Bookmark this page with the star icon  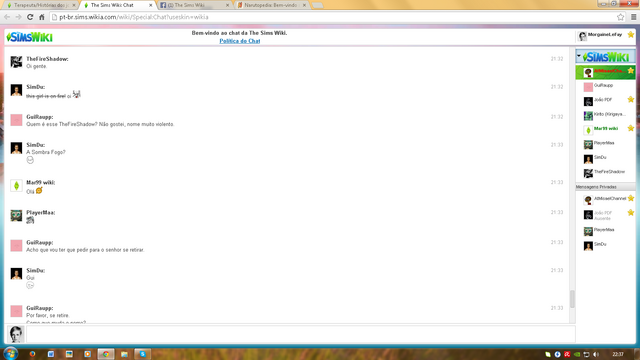(x=620, y=17)
